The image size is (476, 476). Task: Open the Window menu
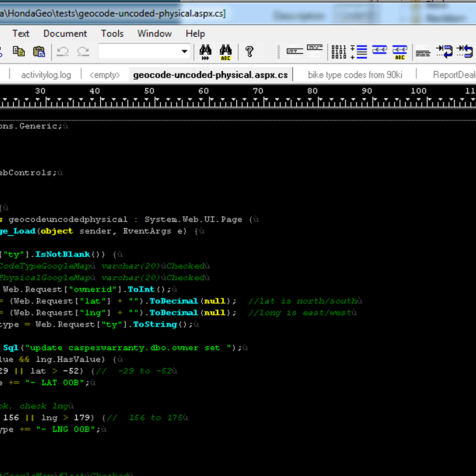click(154, 34)
